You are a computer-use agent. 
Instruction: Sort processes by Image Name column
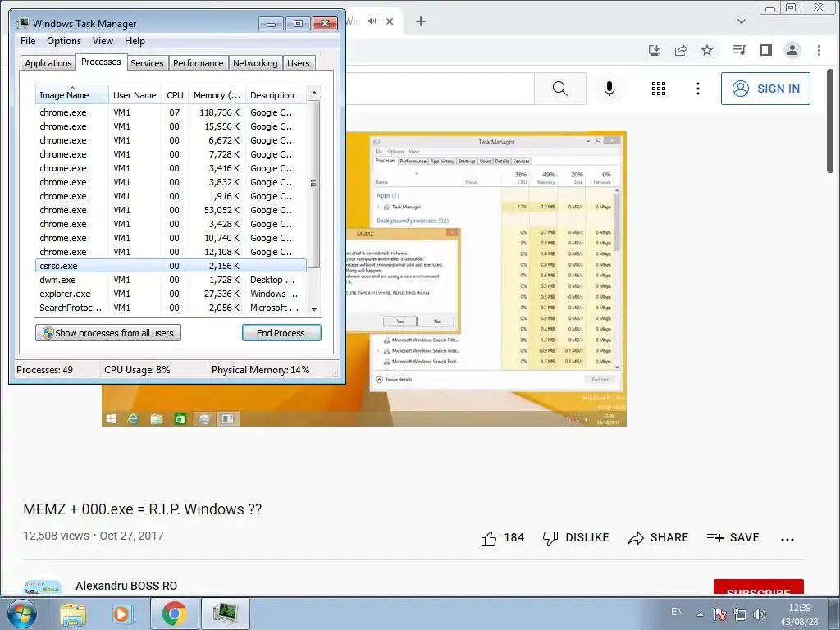[72, 95]
